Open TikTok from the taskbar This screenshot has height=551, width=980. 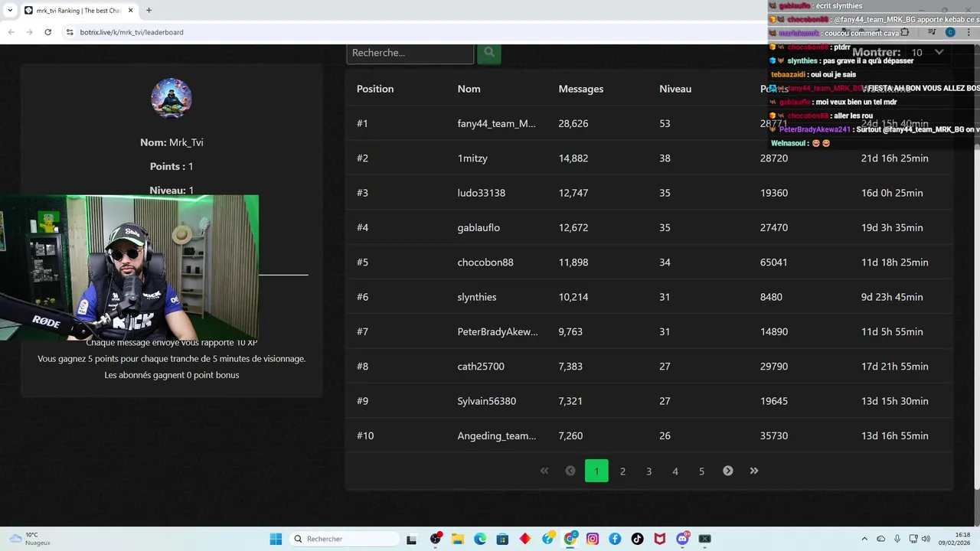tap(637, 539)
